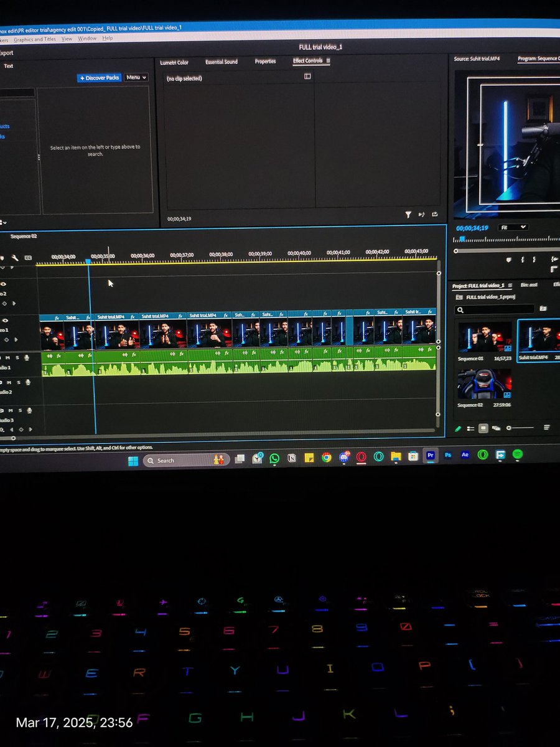Click the closed captions CC icon

pyautogui.click(x=28, y=258)
